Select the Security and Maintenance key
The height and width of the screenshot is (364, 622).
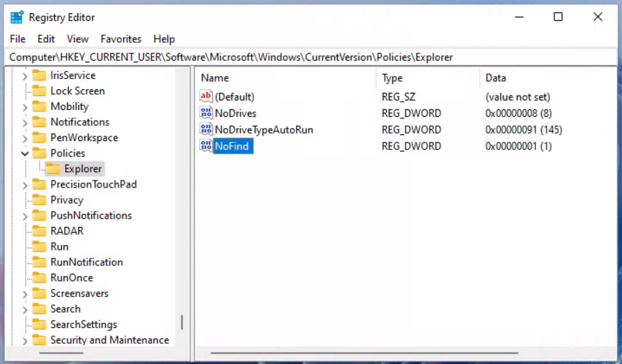[x=109, y=340]
